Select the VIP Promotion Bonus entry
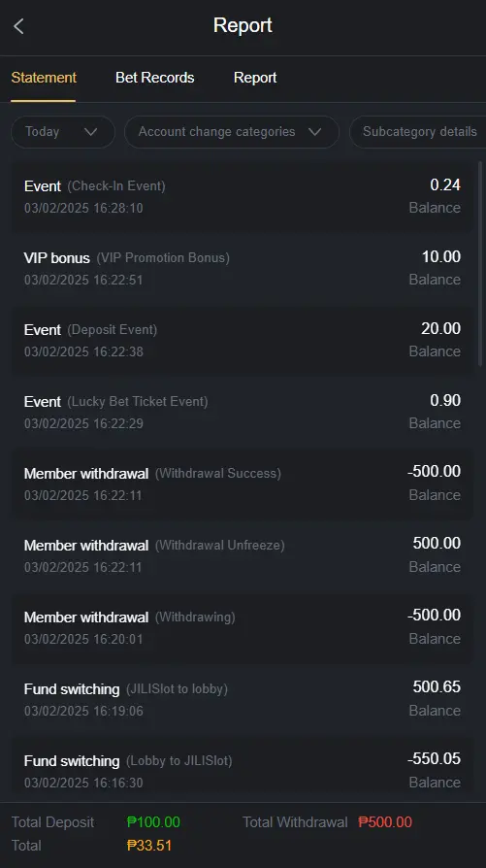The height and width of the screenshot is (868, 486). coord(243,269)
